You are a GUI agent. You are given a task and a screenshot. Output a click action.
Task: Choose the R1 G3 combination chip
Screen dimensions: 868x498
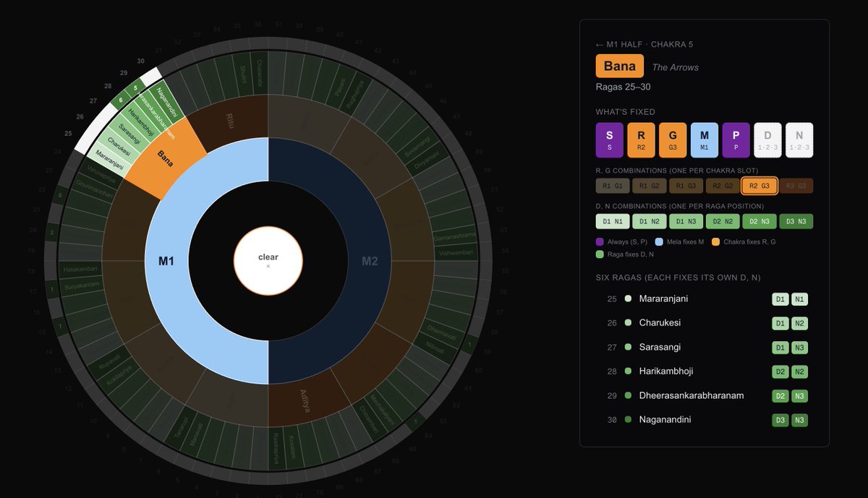click(686, 186)
